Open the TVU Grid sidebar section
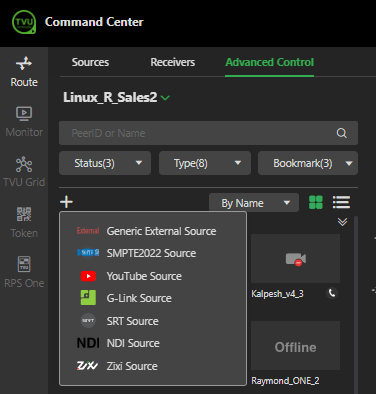 24,172
